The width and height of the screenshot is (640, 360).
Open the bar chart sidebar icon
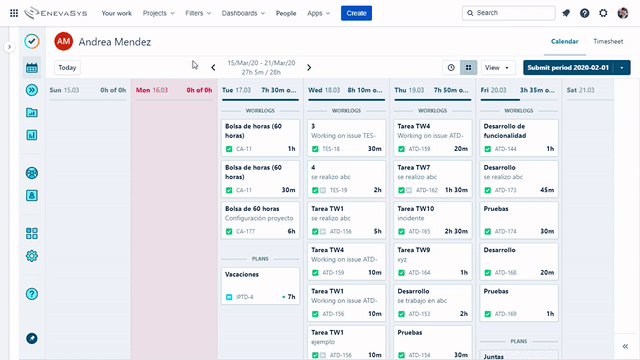coord(32,135)
